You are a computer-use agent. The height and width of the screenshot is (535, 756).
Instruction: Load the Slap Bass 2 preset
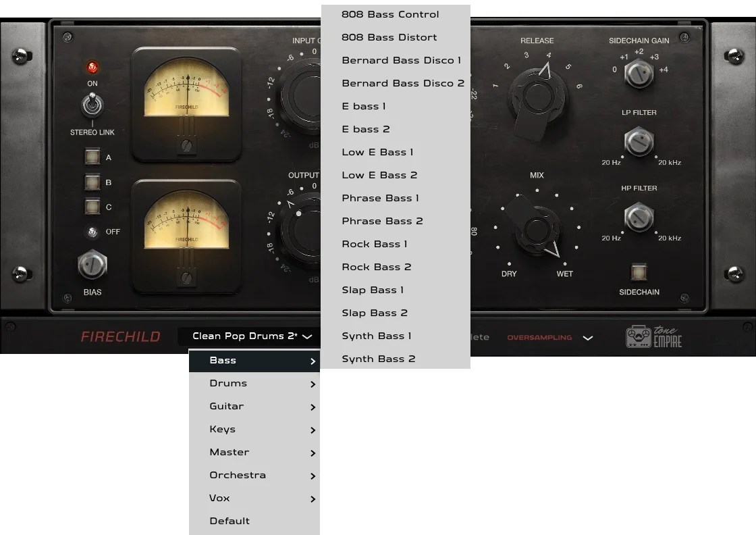pos(396,313)
